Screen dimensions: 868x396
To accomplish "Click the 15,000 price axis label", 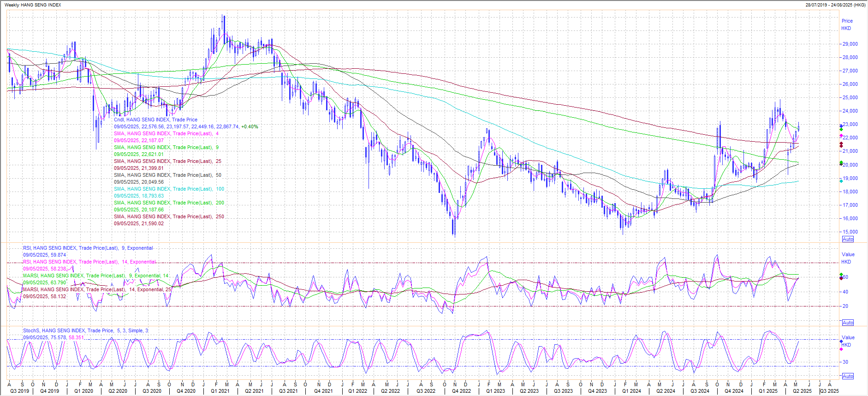I will tap(850, 232).
